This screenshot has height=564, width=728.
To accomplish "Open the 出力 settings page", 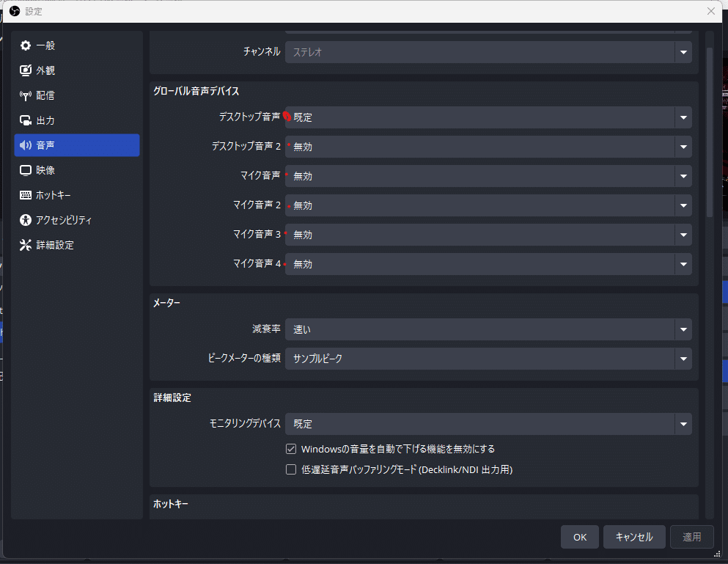I will (x=76, y=120).
